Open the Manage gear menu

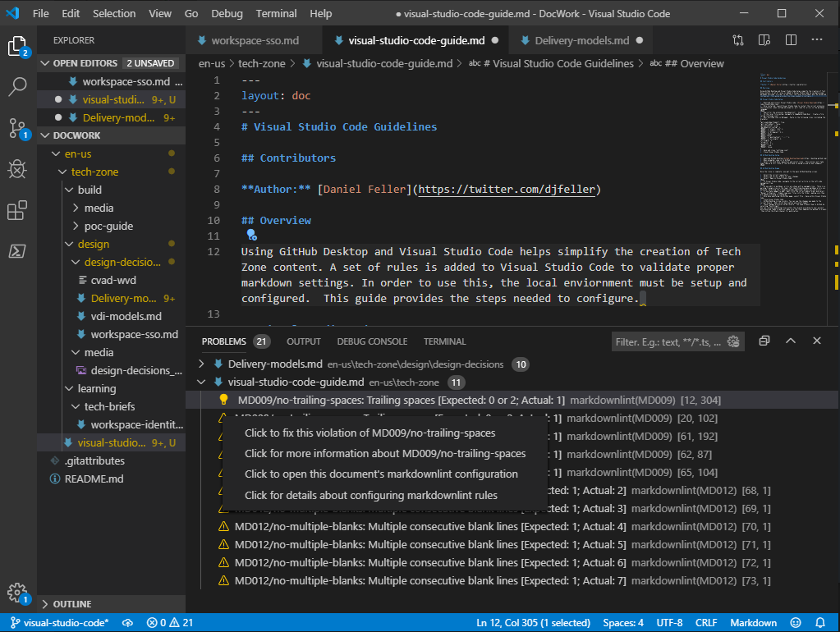[x=18, y=592]
